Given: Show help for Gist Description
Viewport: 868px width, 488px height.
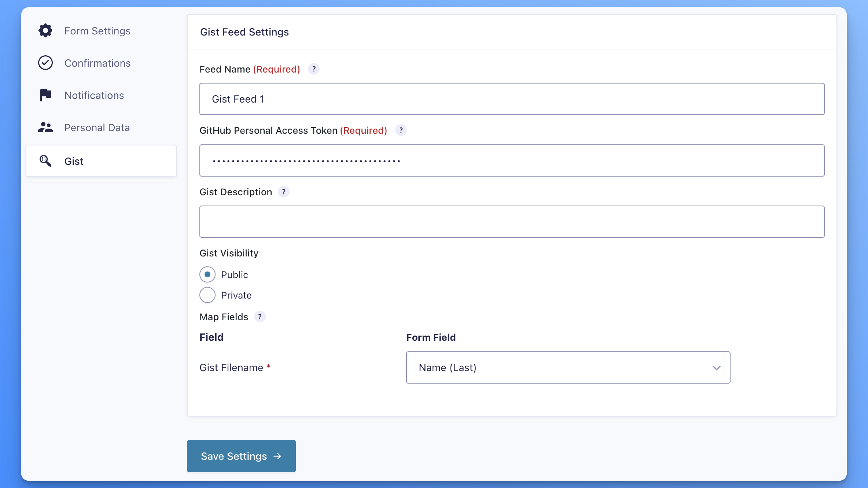Looking at the screenshot, I should pyautogui.click(x=284, y=192).
